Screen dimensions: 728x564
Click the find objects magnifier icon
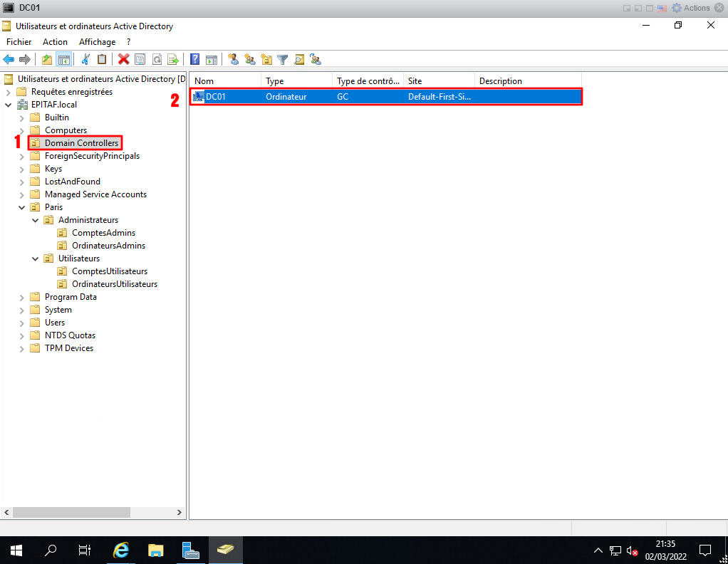point(299,60)
